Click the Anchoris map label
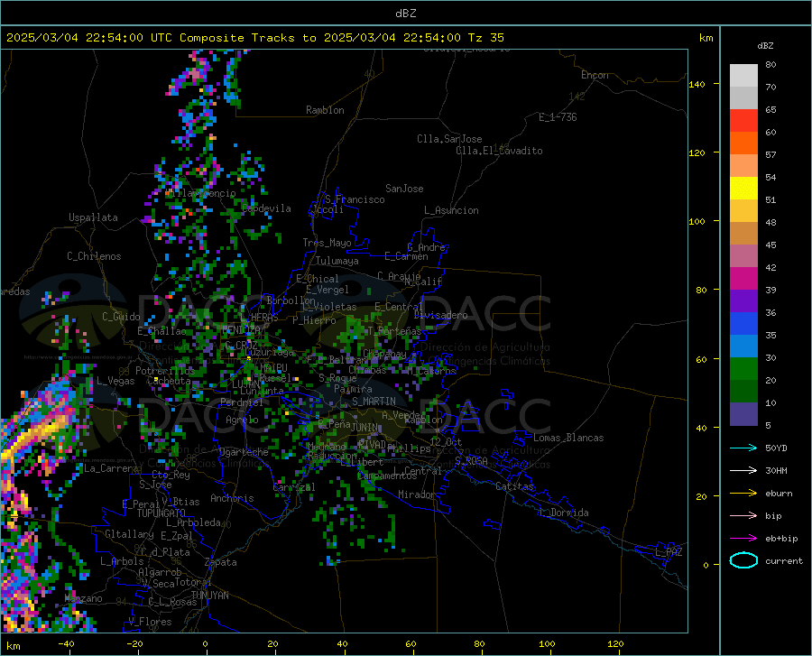Image resolution: width=812 pixels, height=656 pixels. [232, 498]
